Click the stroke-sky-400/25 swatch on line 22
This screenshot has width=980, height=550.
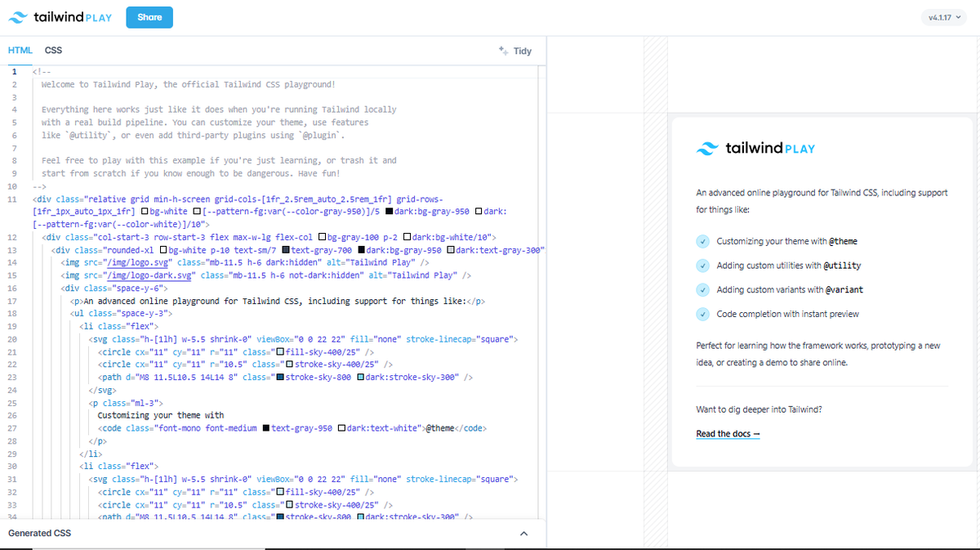(289, 364)
